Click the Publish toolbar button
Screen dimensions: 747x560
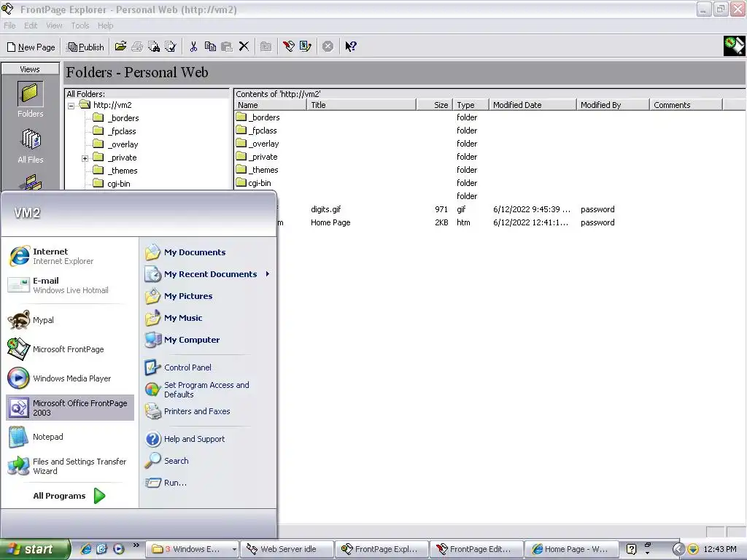coord(86,47)
